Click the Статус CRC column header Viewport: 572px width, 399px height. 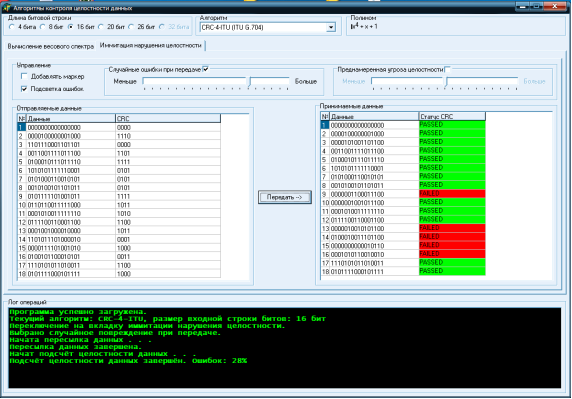tap(452, 117)
